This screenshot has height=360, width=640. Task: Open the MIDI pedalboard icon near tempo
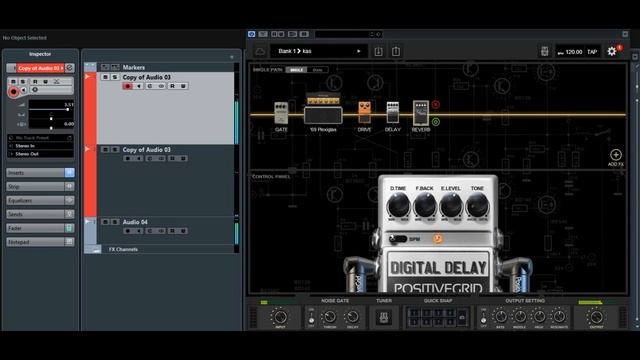tap(544, 51)
